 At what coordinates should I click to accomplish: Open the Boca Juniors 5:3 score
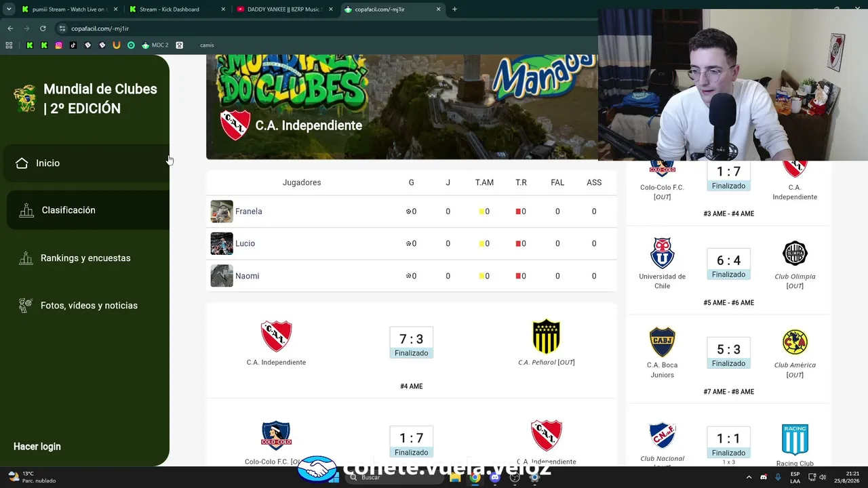click(728, 350)
